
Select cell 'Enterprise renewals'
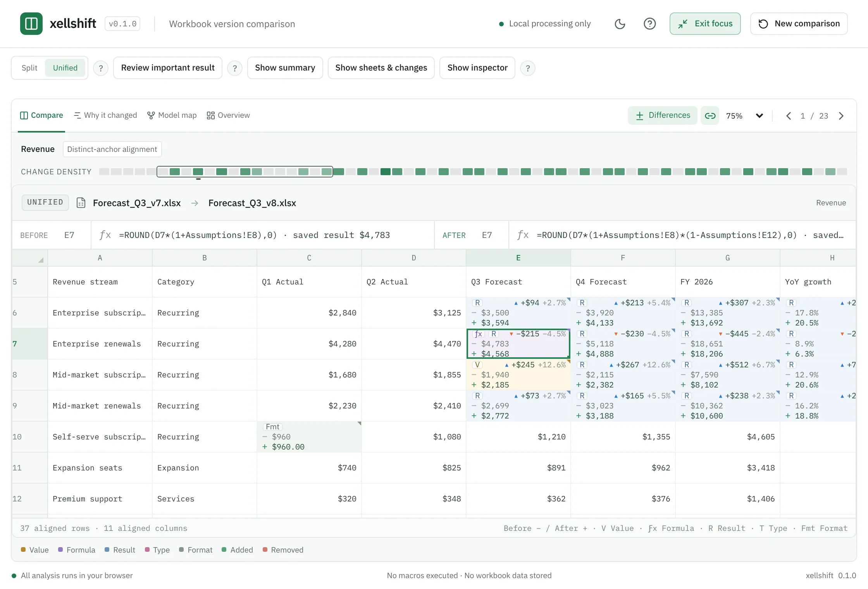[x=100, y=344]
